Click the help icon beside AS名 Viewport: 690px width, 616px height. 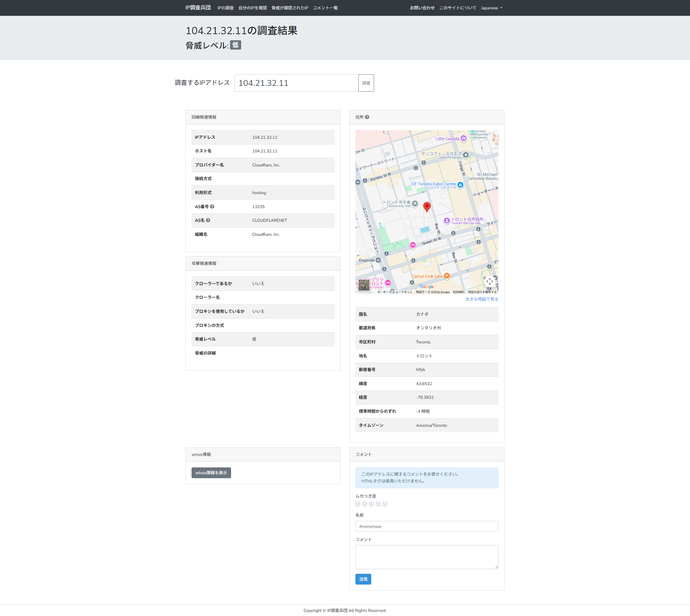(x=208, y=220)
